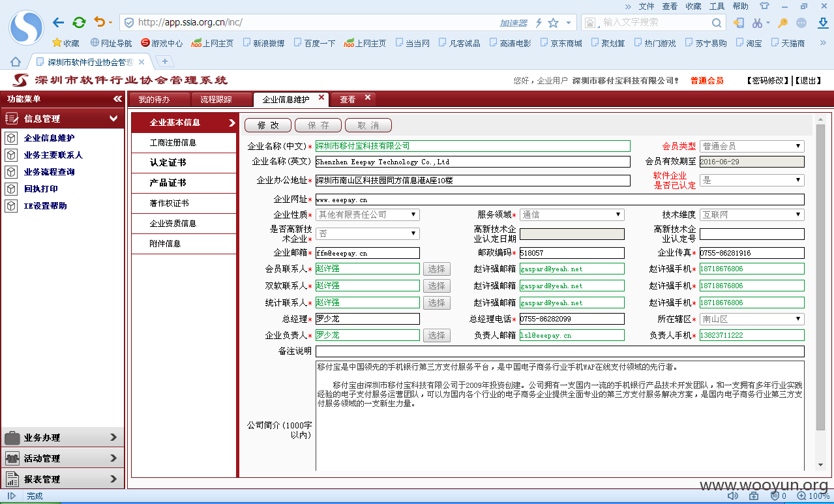Click the speaker volume icon in the status bar

[732, 496]
